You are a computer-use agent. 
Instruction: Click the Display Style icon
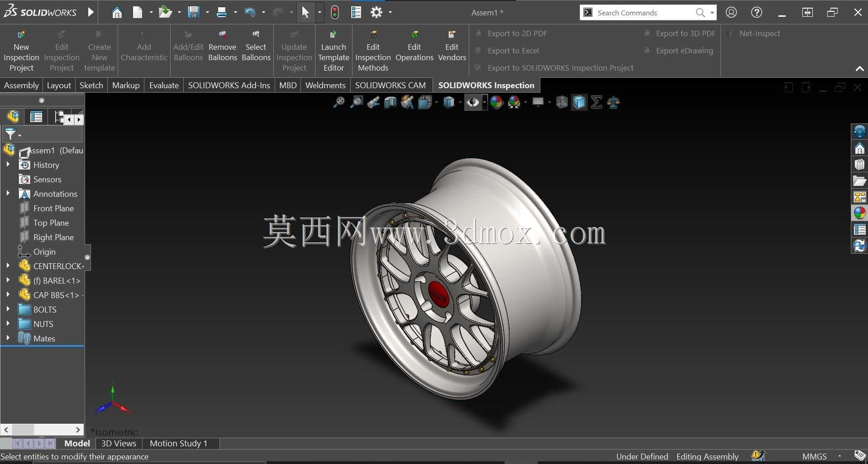coord(448,103)
